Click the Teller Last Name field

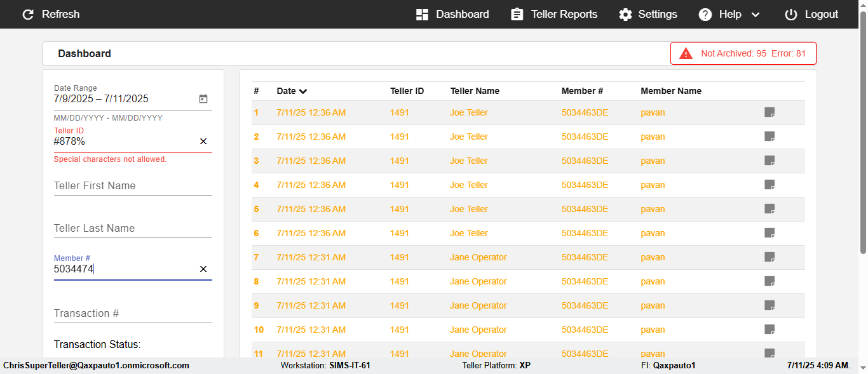[x=133, y=228]
